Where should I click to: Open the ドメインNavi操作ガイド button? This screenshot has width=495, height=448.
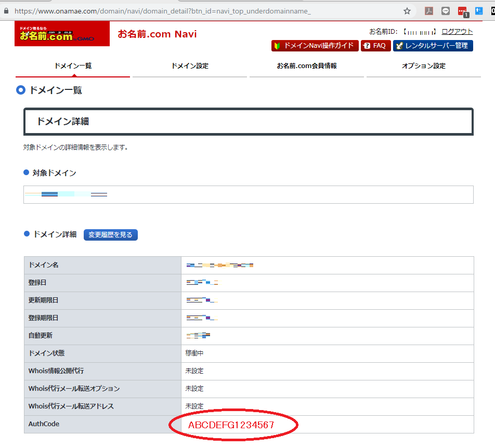tap(315, 46)
